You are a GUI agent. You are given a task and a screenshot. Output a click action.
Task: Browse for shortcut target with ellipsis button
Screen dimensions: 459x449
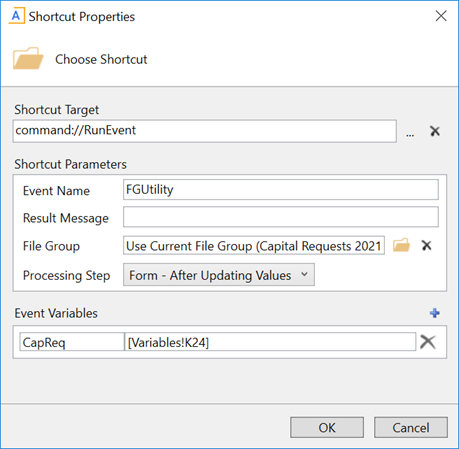(x=410, y=135)
